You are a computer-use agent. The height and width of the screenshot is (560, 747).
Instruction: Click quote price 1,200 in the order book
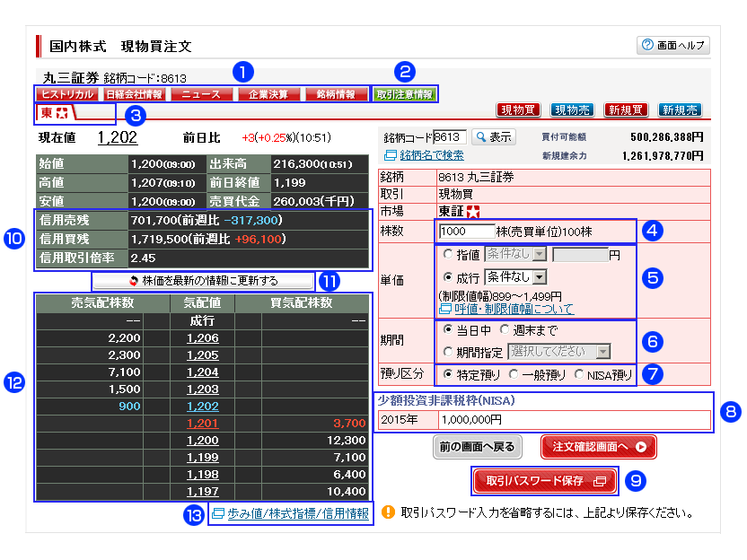(203, 441)
